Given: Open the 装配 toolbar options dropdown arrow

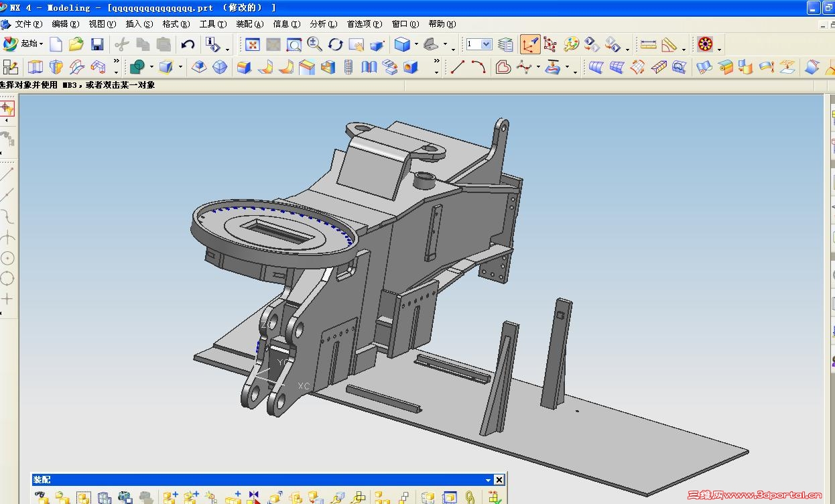Looking at the screenshot, I should pyautogui.click(x=489, y=480).
